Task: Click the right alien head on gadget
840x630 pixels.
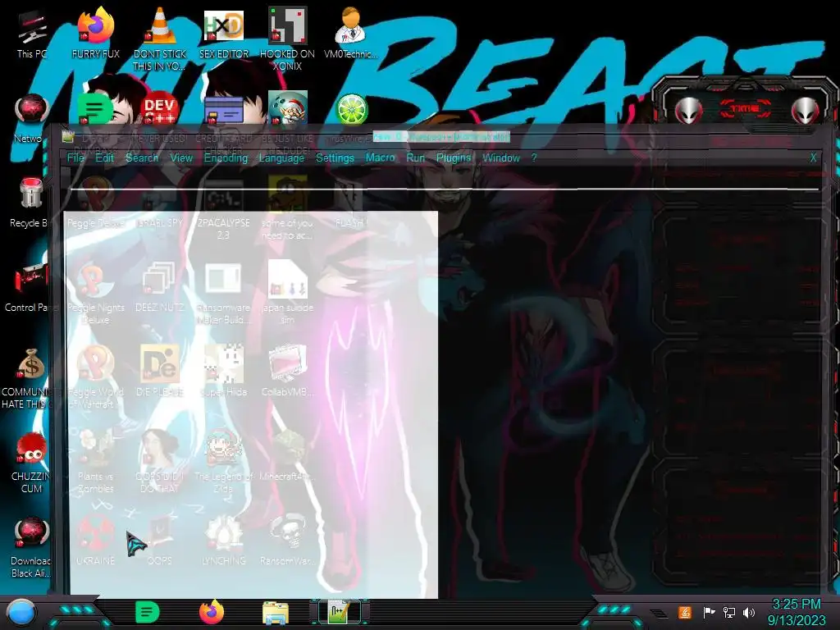Action: 806,111
